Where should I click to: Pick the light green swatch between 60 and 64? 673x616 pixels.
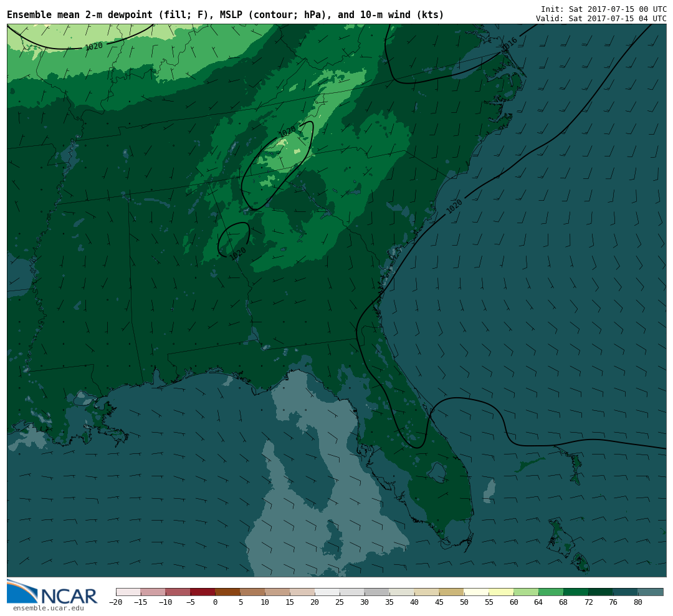527,592
